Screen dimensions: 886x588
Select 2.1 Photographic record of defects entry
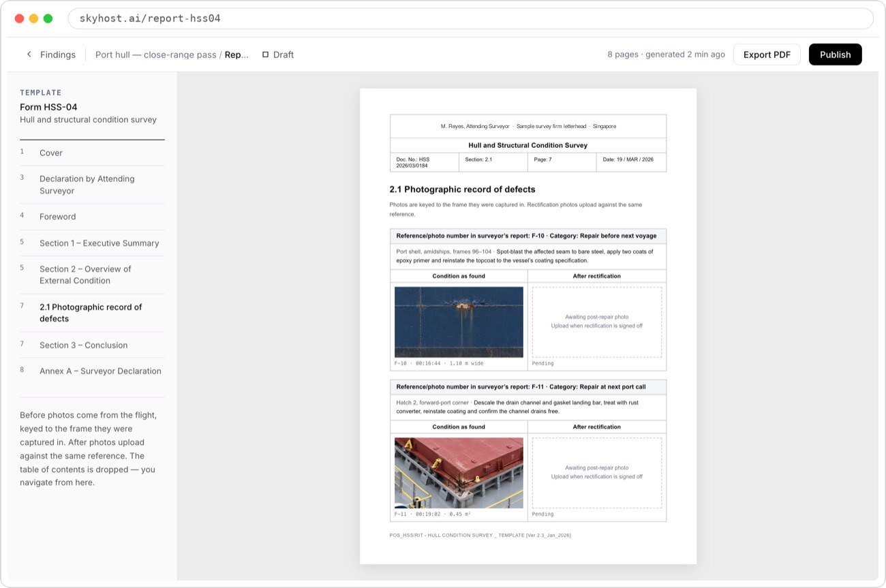(x=92, y=313)
